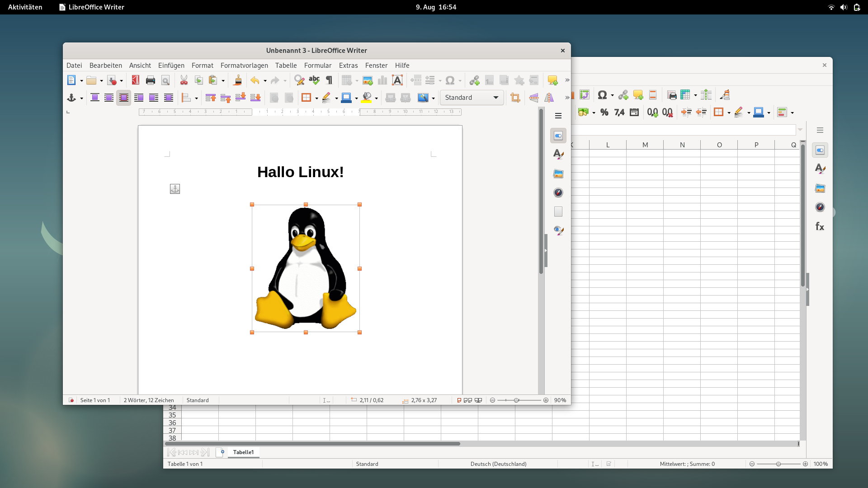Adjust the Calc zoom slider handle
868x488 pixels.
[778, 464]
